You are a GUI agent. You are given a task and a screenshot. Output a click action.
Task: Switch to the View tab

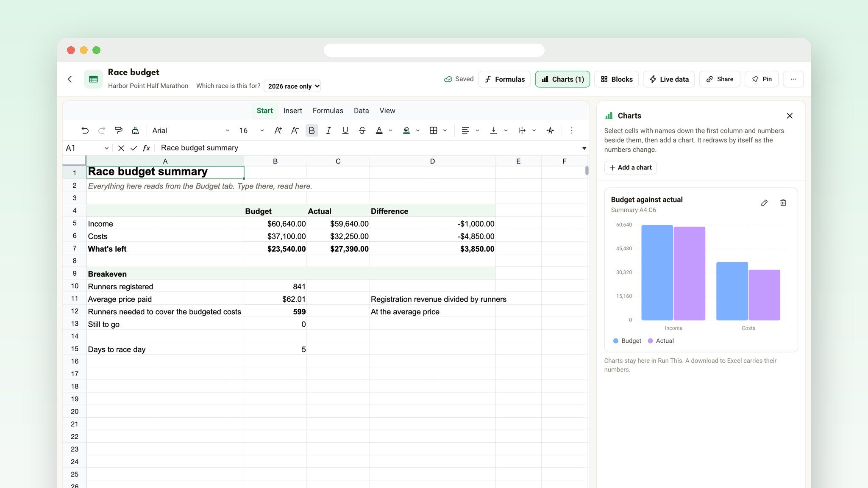click(x=387, y=111)
